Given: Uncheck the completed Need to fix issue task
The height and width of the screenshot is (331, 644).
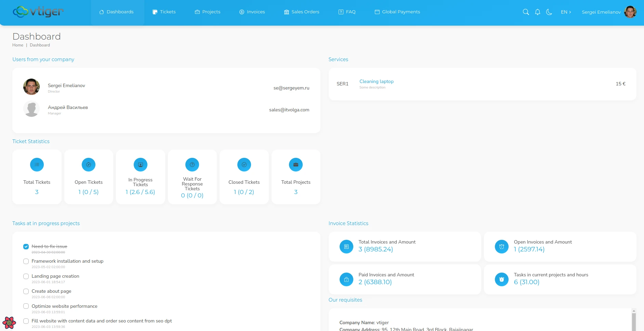Looking at the screenshot, I should point(26,246).
